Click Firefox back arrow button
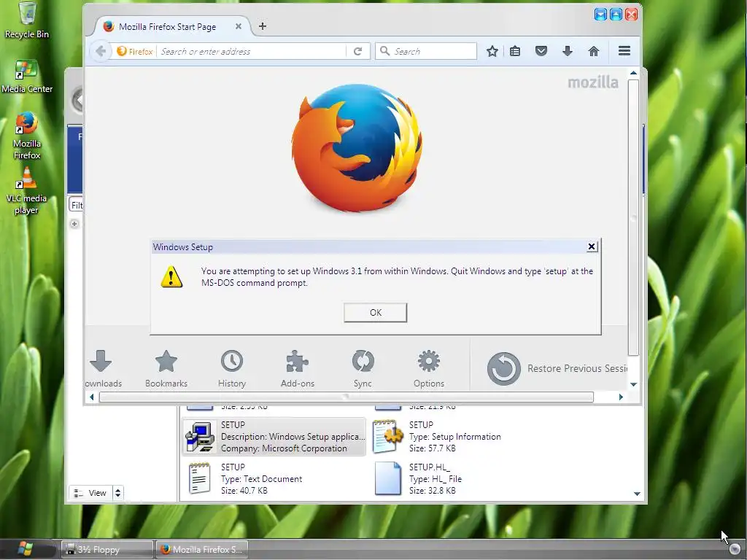Screen dimensions: 747x560 (x=101, y=51)
